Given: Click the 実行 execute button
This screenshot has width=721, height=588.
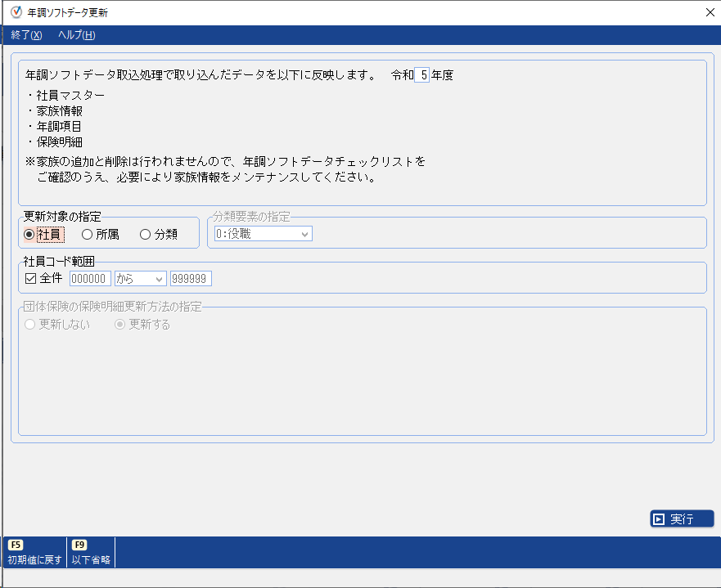Looking at the screenshot, I should click(x=682, y=518).
